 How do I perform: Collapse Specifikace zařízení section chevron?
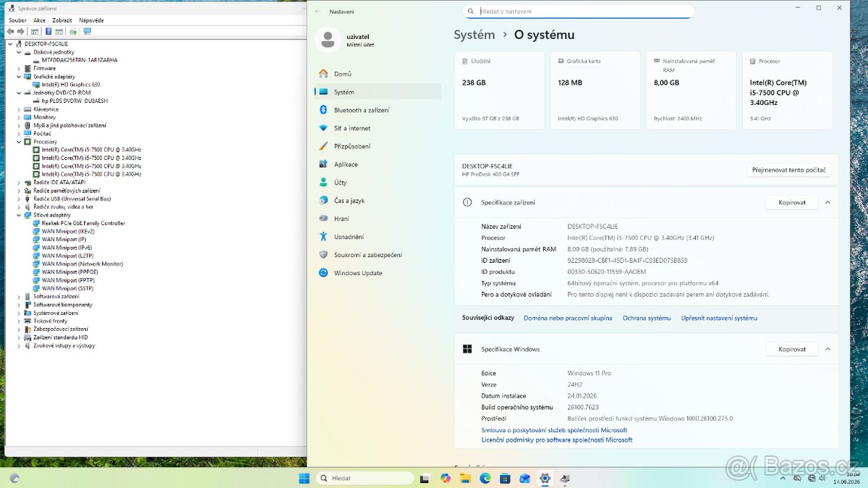(827, 203)
